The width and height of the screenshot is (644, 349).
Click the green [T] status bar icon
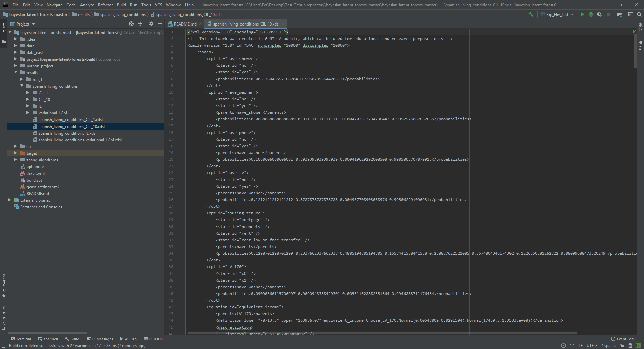639,346
